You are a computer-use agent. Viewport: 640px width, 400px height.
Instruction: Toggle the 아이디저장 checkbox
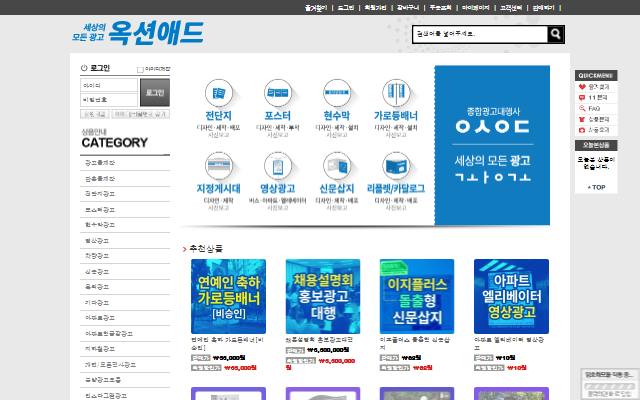point(140,70)
